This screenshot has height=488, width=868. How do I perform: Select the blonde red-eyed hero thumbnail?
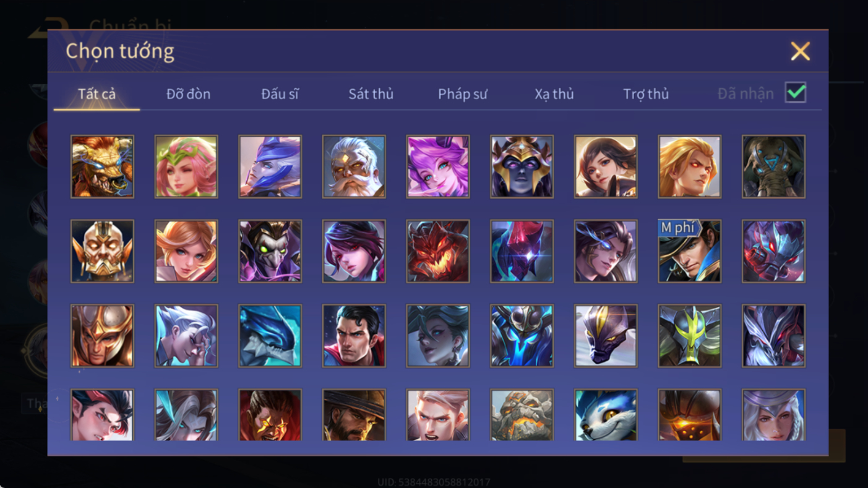(689, 167)
